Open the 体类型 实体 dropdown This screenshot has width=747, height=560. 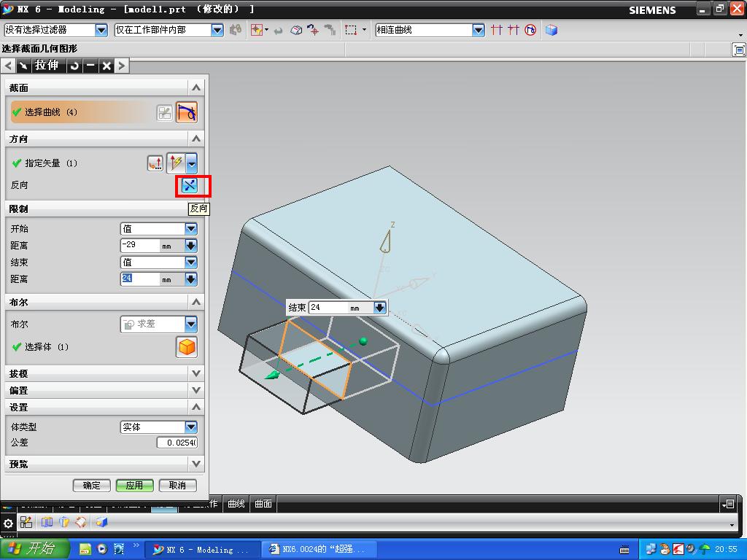click(191, 427)
